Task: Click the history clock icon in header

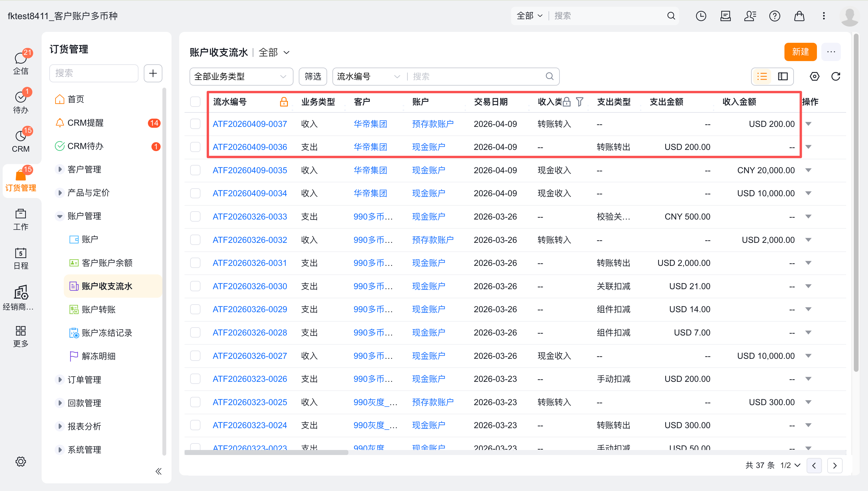Action: pyautogui.click(x=701, y=16)
